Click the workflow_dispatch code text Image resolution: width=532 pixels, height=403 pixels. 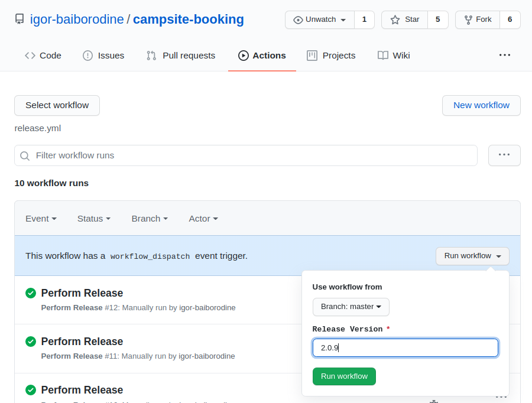(x=150, y=256)
